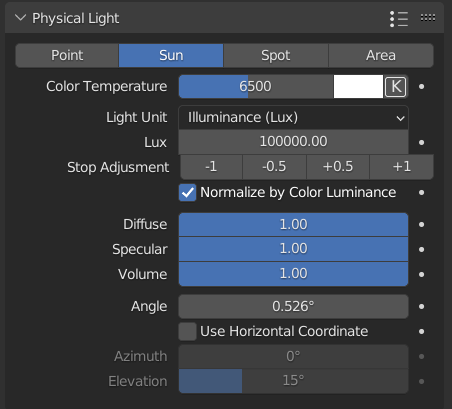
Task: Open the white color temperature swatch
Action: 358,86
